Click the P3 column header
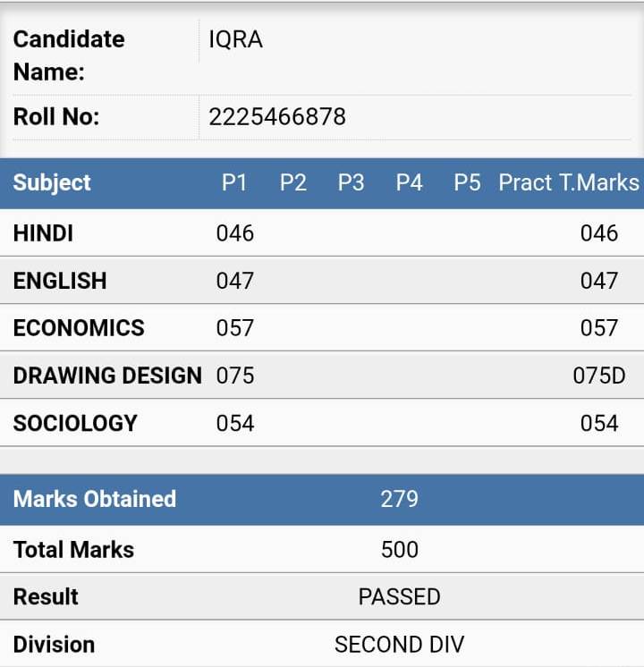Viewport: 644px width, 667px height. [351, 183]
